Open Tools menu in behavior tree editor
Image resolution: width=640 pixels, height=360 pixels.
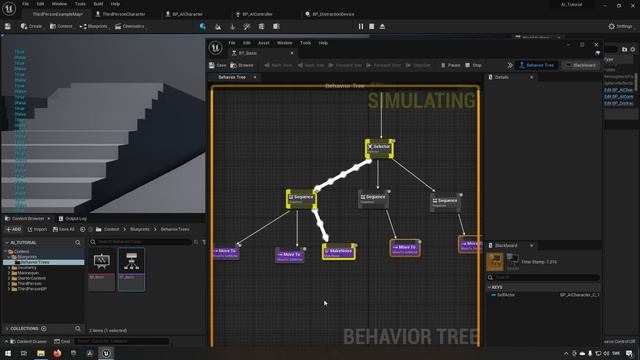[x=305, y=43]
